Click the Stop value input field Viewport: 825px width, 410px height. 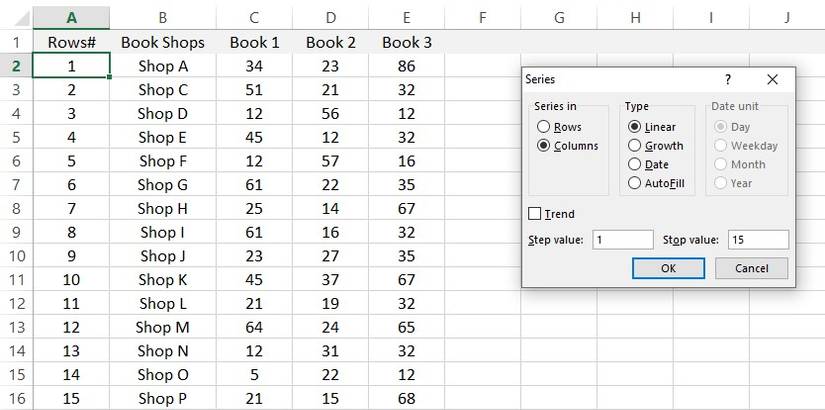757,240
